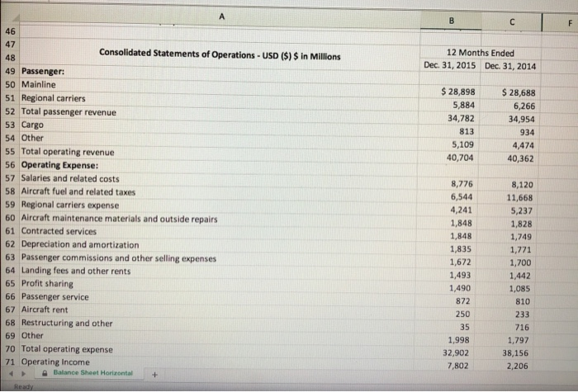This screenshot has width=578, height=392.
Task: Select Salaries 2014 value 8,120
Action: 523,185
